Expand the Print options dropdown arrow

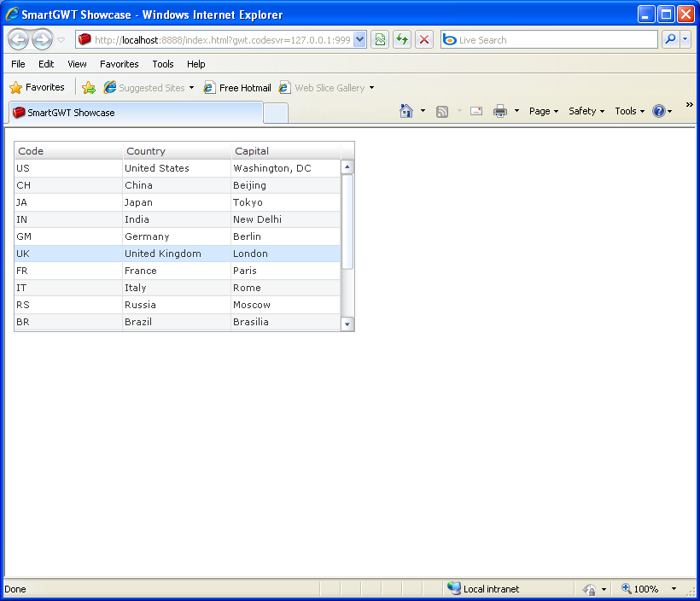coord(517,111)
